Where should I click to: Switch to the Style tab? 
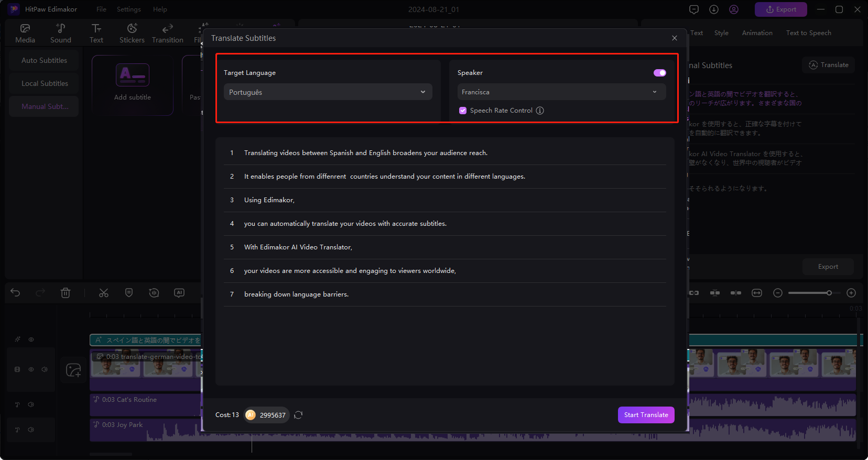click(721, 33)
